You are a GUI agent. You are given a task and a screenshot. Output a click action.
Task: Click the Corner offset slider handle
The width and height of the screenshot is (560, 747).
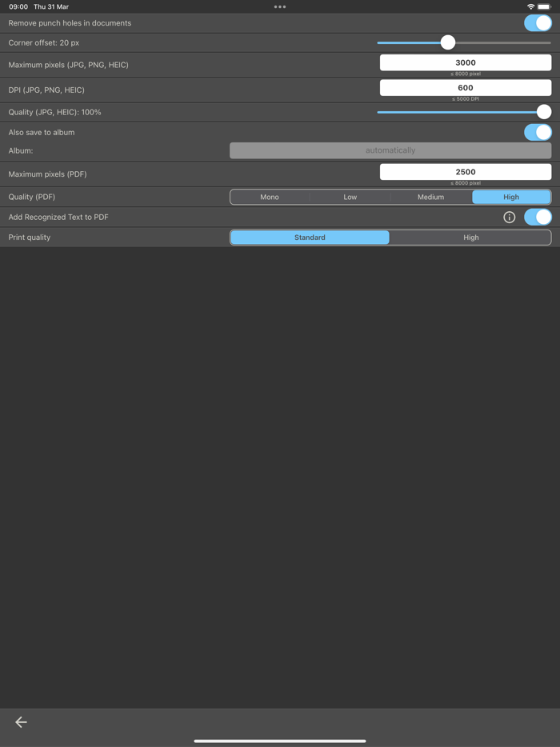[447, 42]
